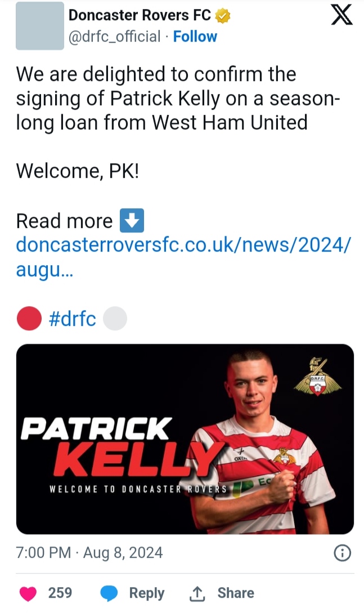This screenshot has width=364, height=613.
Task: Tap the heart like icon
Action: click(x=28, y=593)
